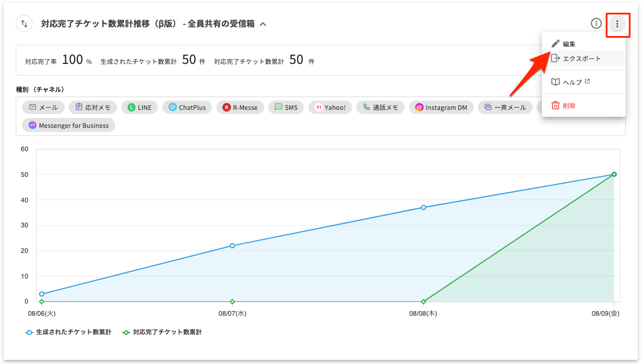The width and height of the screenshot is (642, 364).
Task: Toggle the ChatPlus channel chip
Action: coord(187,108)
